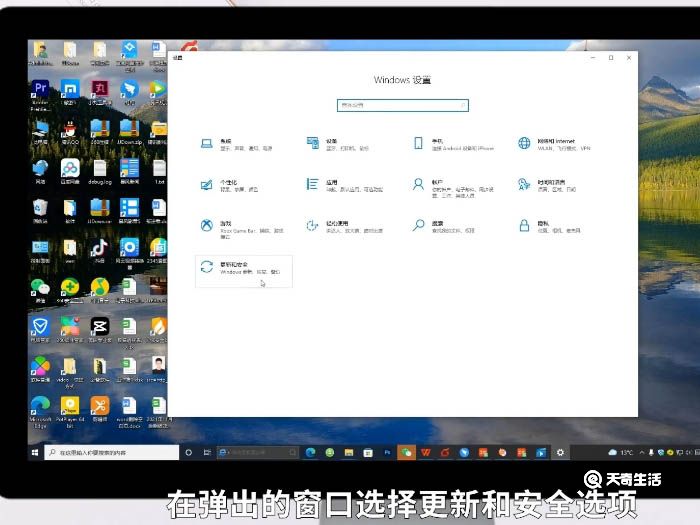Select the Network globe desktop icon

[40, 172]
